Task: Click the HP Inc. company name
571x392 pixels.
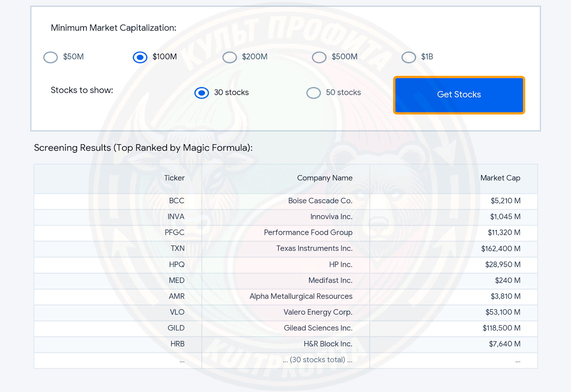Action: click(x=340, y=265)
